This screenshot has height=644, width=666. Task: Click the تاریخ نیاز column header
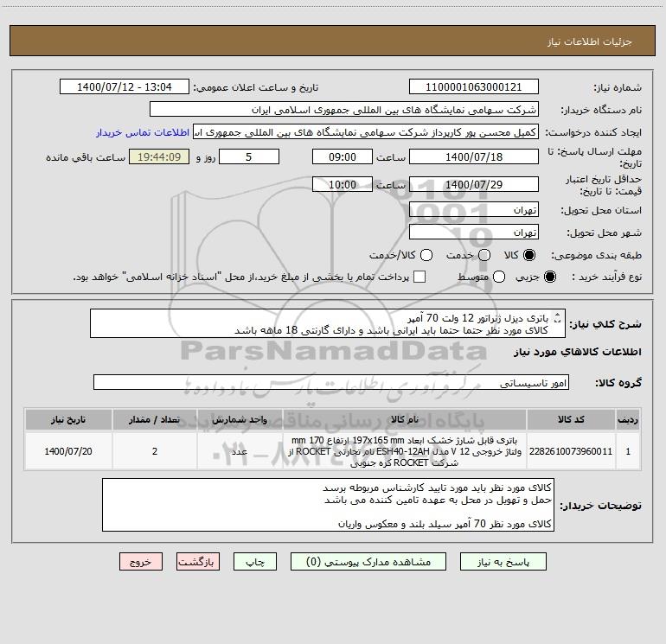[68, 419]
